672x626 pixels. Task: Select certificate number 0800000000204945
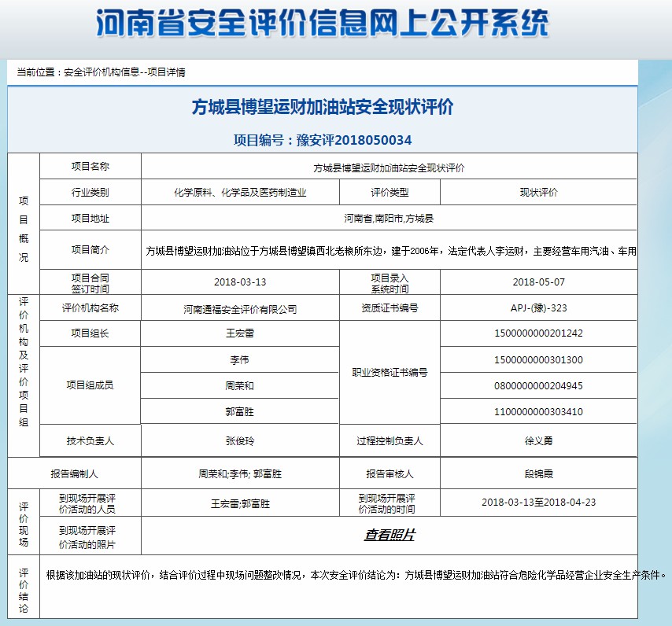[539, 386]
